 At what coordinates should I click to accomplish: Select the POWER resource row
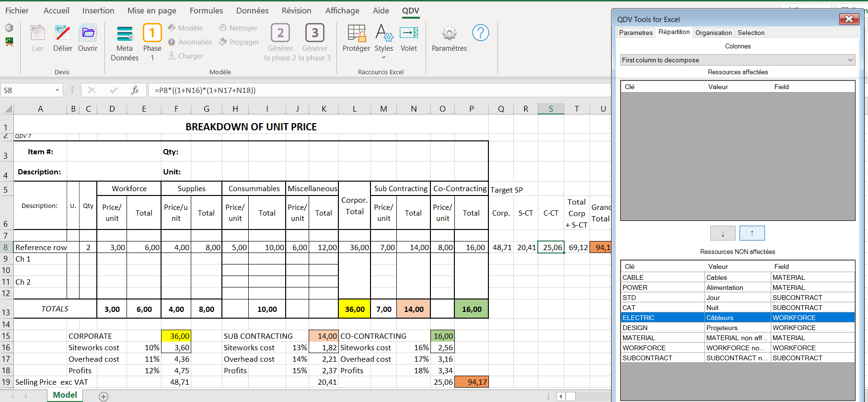(738, 287)
